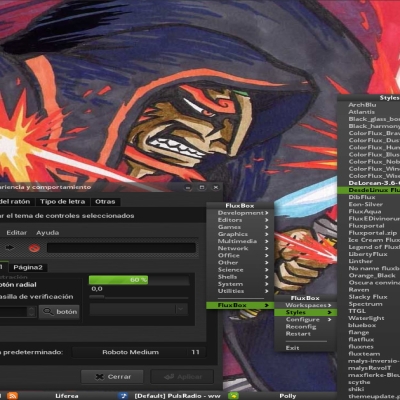This screenshot has height=400, width=400.
Task: Choose 'Reconfig' in FluxBox submenu
Action: pos(306,327)
